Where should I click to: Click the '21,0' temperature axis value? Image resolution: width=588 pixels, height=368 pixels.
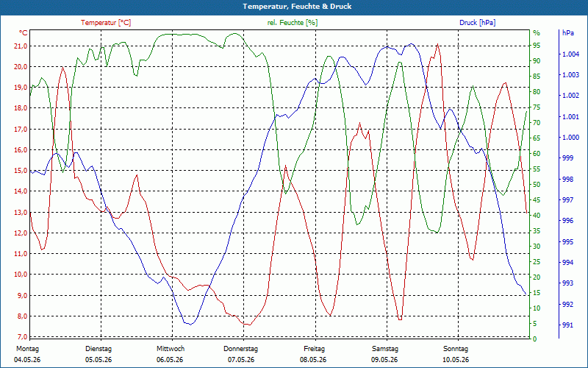click(21, 46)
